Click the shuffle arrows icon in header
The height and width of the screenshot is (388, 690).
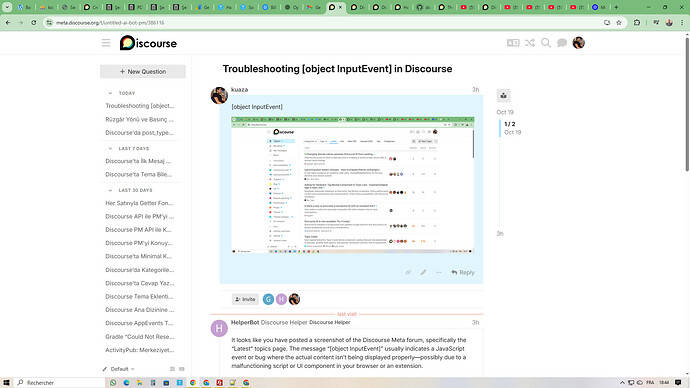point(529,43)
